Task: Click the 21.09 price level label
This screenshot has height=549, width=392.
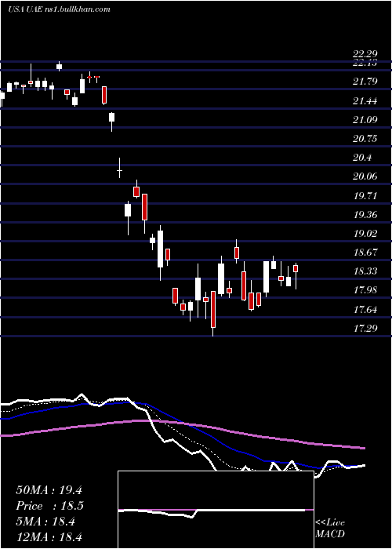Action: coord(365,120)
